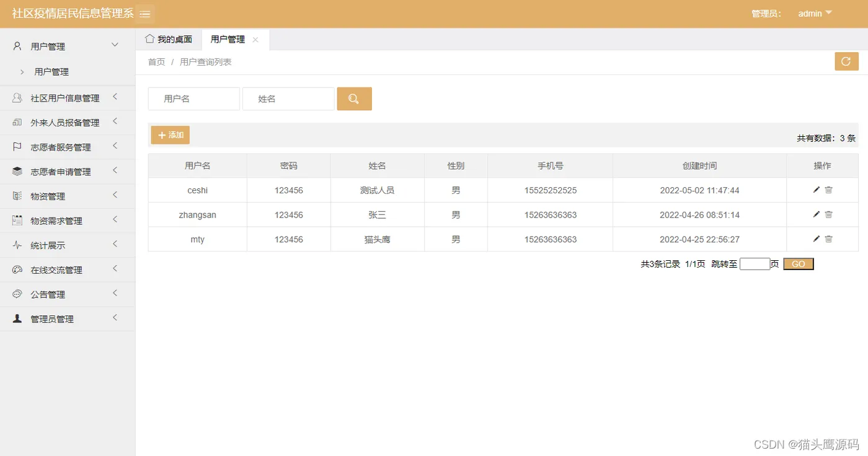Click the 用户查询列表 breadcrumb
The image size is (868, 456).
[x=206, y=62]
